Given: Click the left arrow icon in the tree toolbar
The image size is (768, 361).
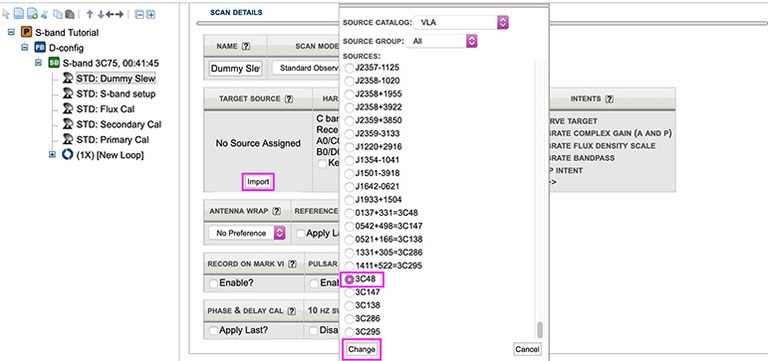Looking at the screenshot, I should 110,14.
